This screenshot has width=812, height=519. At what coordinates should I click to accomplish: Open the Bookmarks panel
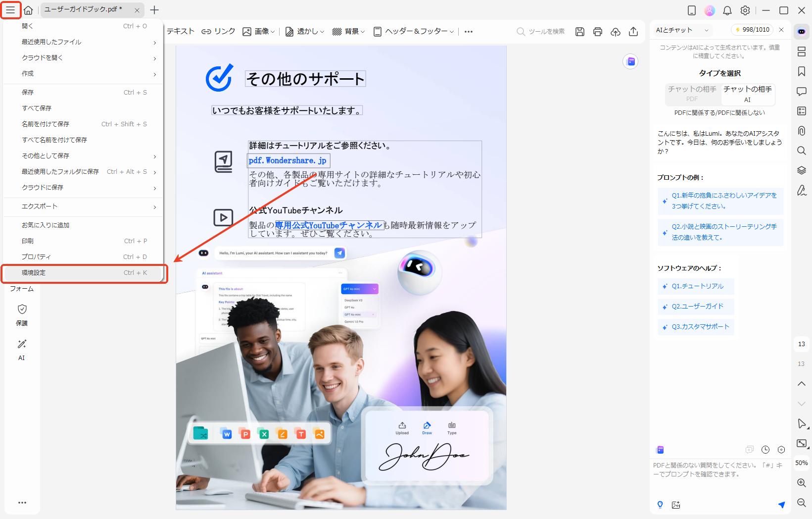802,71
